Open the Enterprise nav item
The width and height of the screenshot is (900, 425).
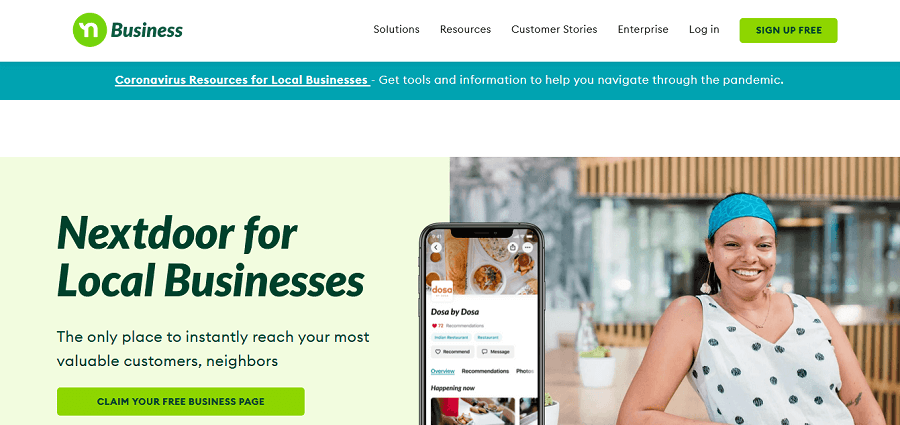click(x=643, y=29)
